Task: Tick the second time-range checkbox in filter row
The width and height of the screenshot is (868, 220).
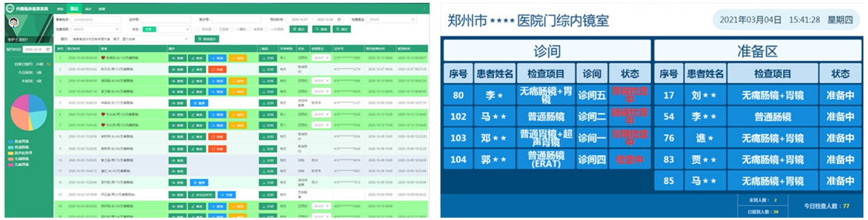Action: [215, 29]
